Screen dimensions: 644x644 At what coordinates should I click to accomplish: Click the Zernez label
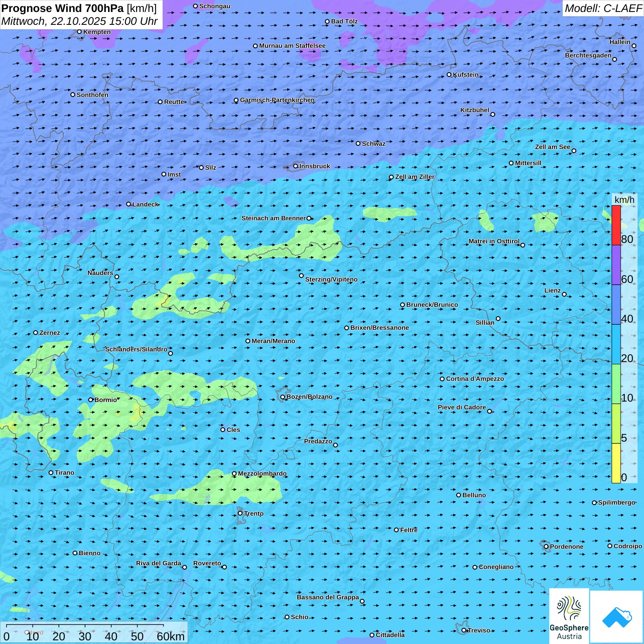[x=50, y=333]
